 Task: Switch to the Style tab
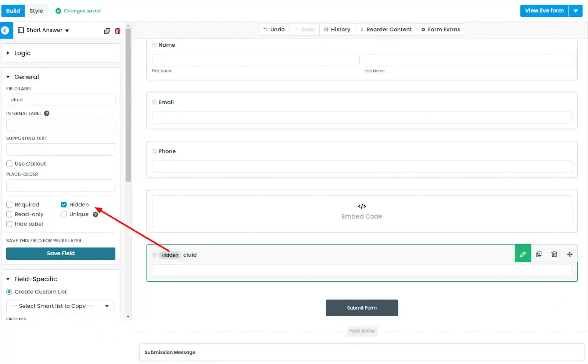[36, 11]
